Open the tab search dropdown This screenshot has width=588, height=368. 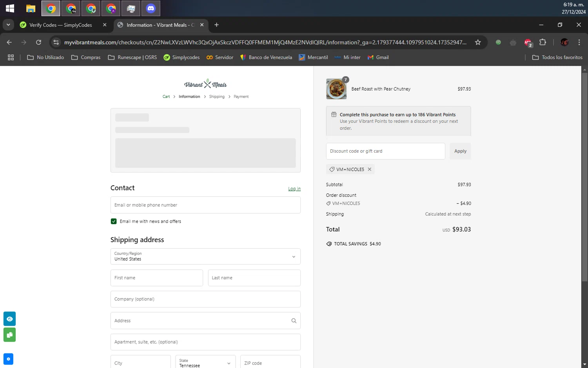8,25
